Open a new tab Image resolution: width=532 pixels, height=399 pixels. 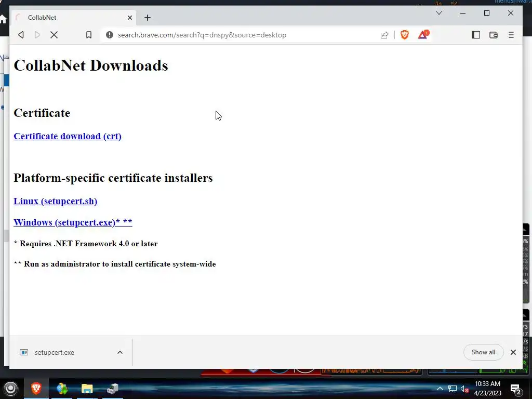147,18
